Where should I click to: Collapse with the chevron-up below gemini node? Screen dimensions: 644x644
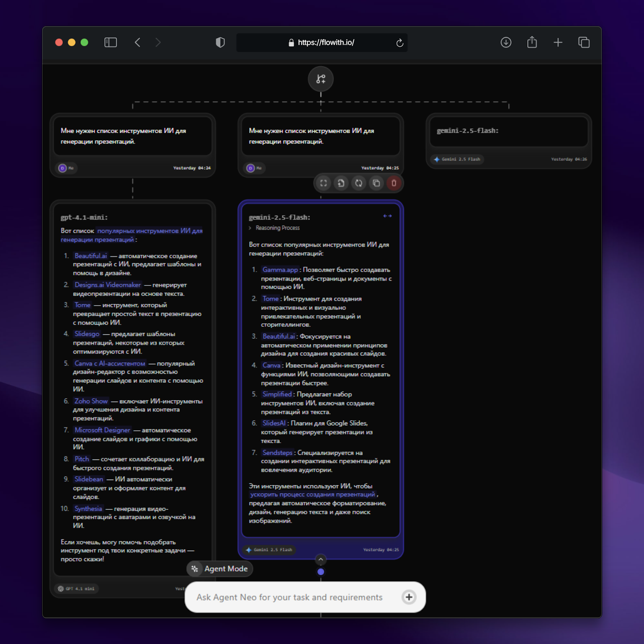pyautogui.click(x=321, y=559)
